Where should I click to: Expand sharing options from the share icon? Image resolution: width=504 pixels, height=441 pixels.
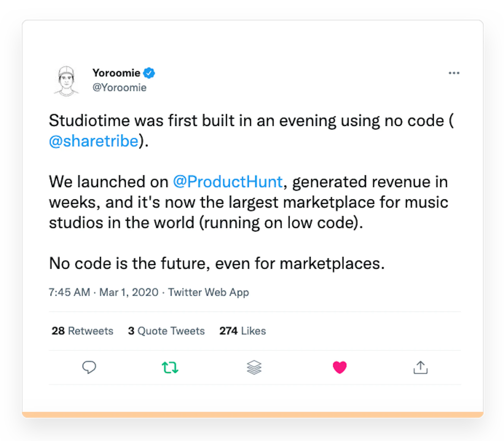click(421, 367)
